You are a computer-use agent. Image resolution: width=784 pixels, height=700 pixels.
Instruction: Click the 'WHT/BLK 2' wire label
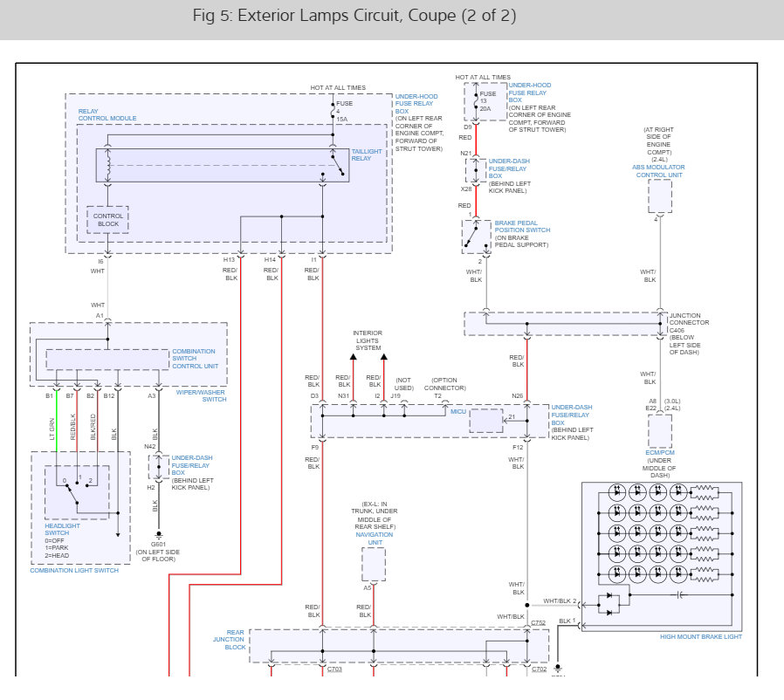(560, 601)
